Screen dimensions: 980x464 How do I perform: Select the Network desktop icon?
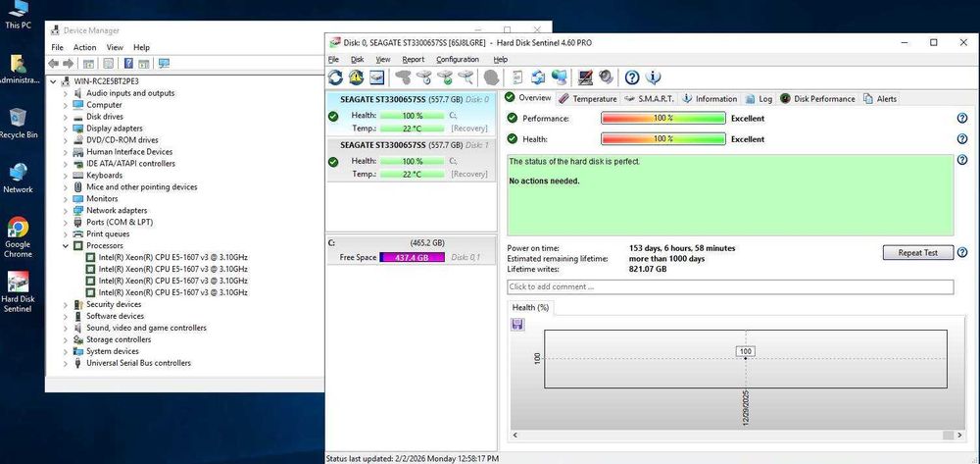tap(18, 179)
